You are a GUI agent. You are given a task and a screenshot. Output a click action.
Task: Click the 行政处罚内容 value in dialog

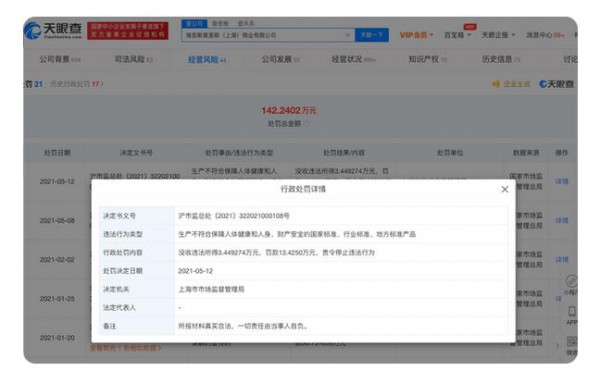tap(276, 252)
